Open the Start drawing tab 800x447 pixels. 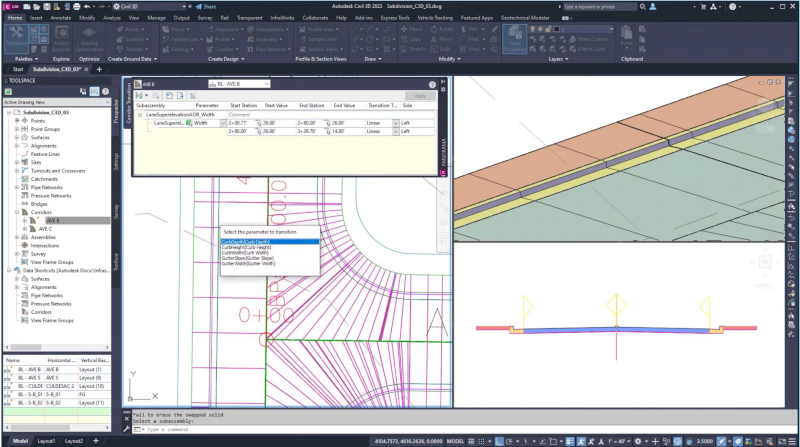click(x=18, y=69)
